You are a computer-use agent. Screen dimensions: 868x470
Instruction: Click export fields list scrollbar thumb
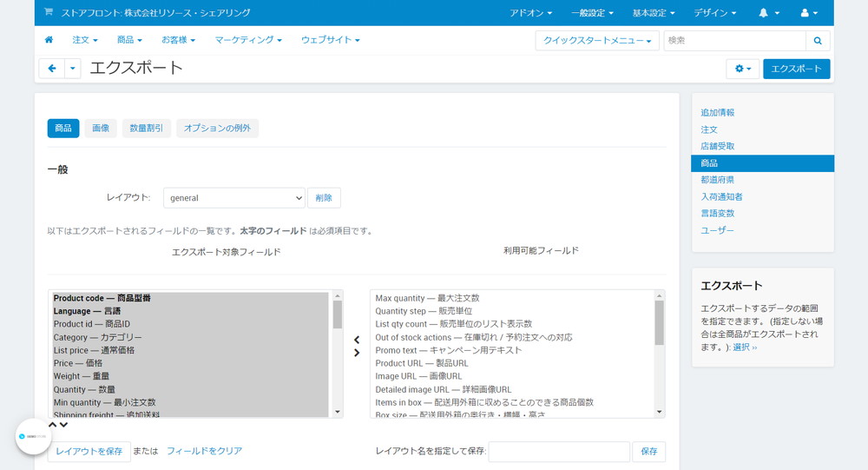coord(337,314)
